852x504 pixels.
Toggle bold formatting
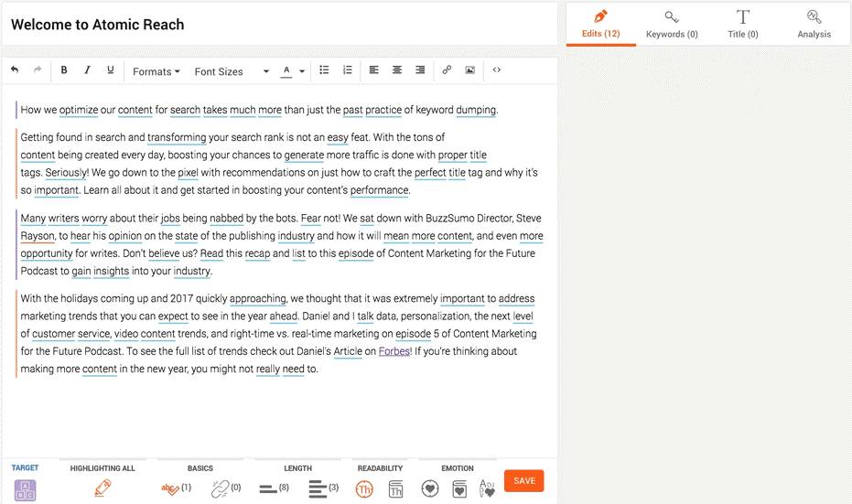(63, 70)
